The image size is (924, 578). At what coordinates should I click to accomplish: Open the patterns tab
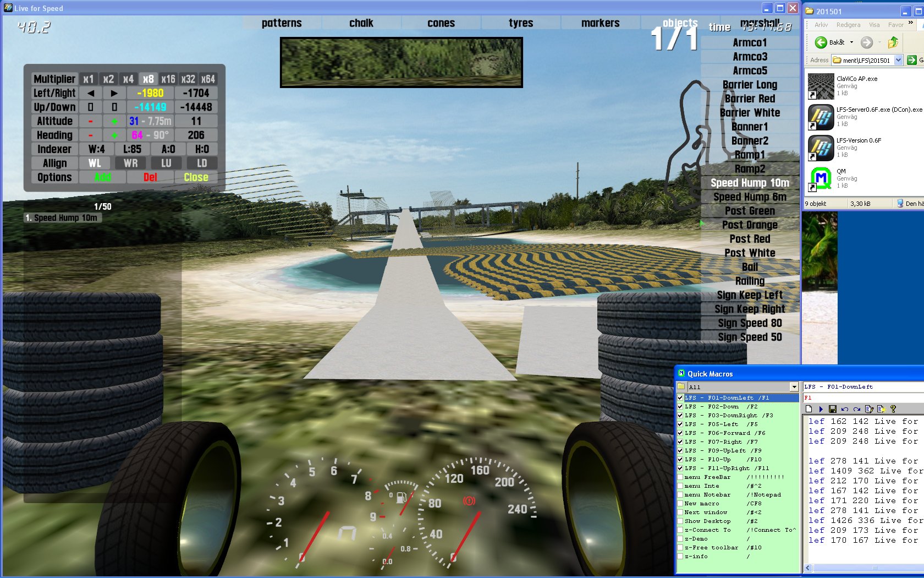(x=282, y=23)
